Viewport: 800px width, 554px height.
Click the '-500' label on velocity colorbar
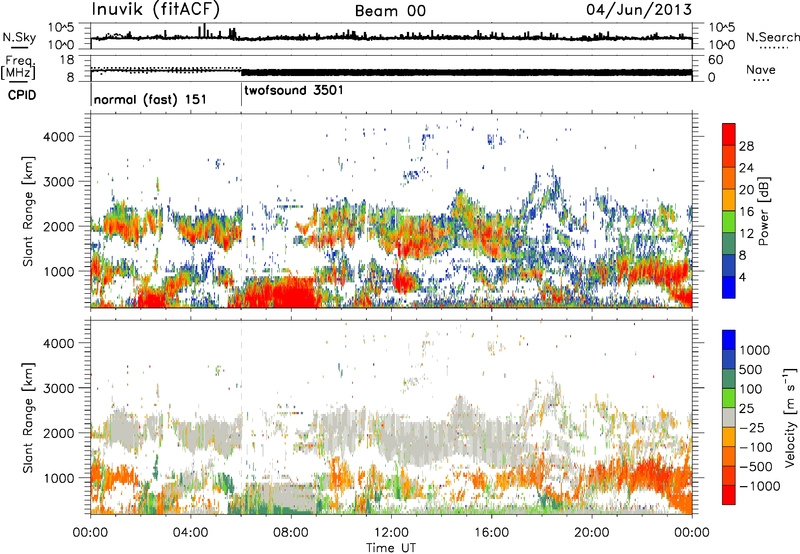(756, 466)
